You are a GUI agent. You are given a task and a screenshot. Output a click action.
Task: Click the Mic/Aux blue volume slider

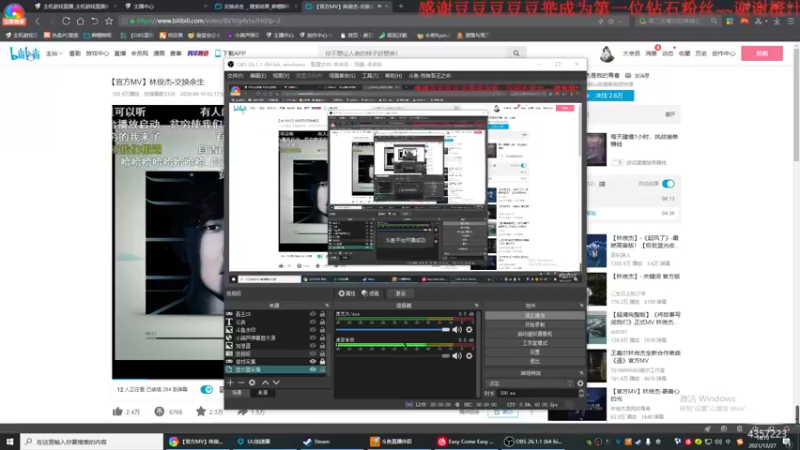[x=393, y=330]
